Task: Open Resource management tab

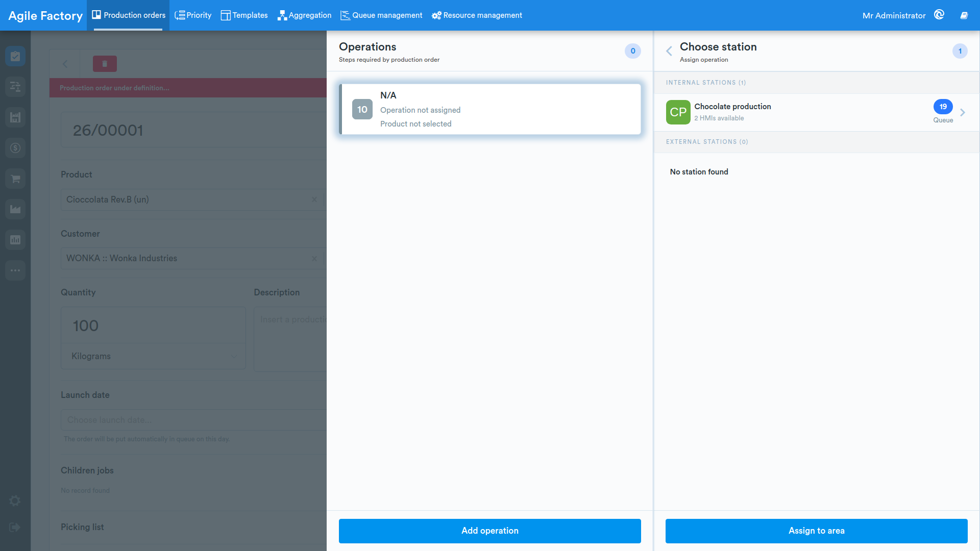Action: (477, 15)
